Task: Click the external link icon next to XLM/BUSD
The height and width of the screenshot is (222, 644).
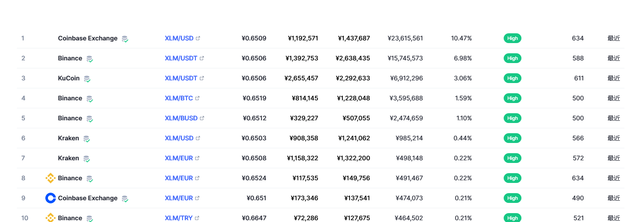Action: (x=202, y=118)
